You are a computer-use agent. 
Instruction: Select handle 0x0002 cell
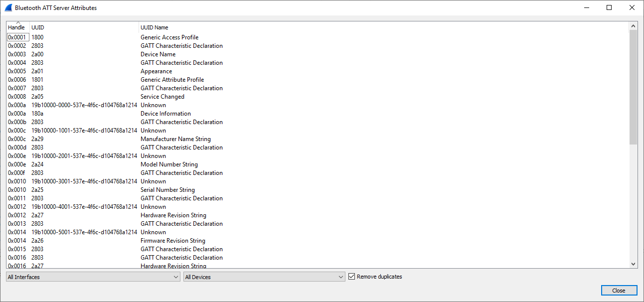[x=17, y=46]
